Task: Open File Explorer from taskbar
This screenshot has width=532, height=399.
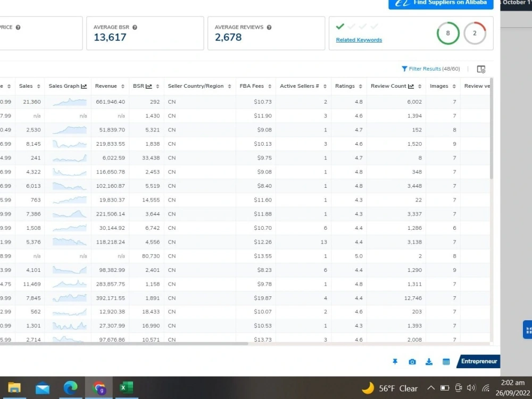Action: (14, 387)
